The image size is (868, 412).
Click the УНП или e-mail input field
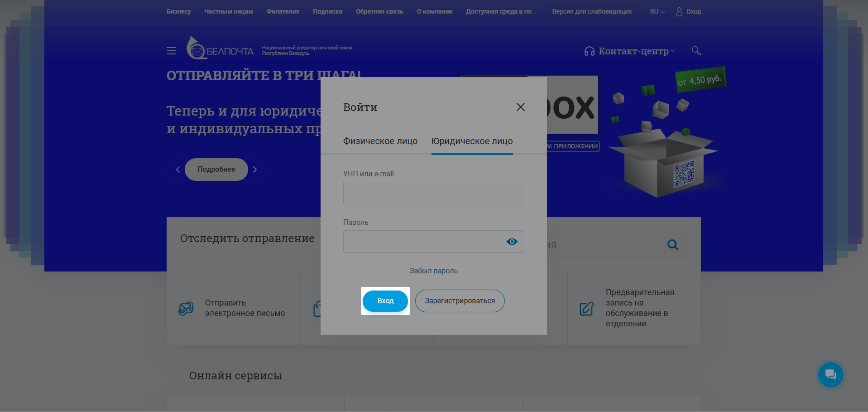433,193
